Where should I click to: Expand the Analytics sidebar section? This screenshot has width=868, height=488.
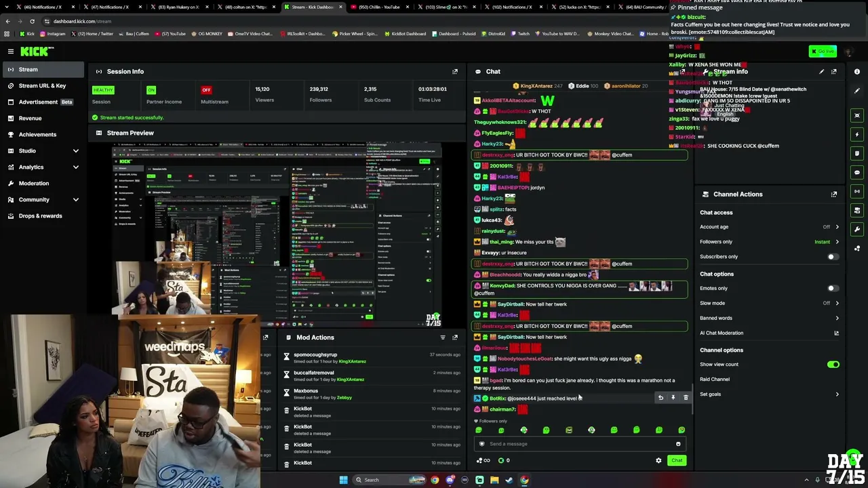(x=75, y=167)
